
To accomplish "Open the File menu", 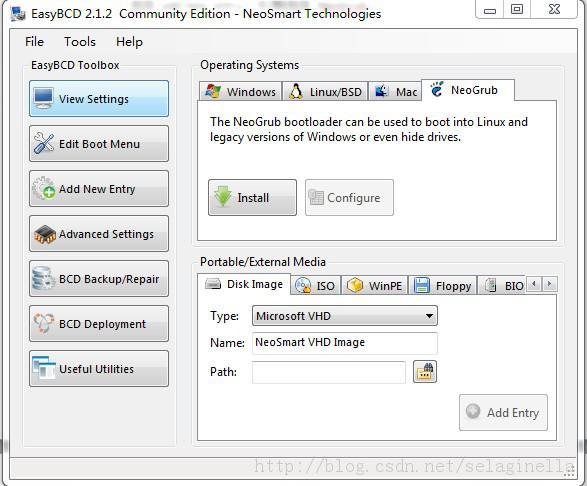I will [34, 42].
